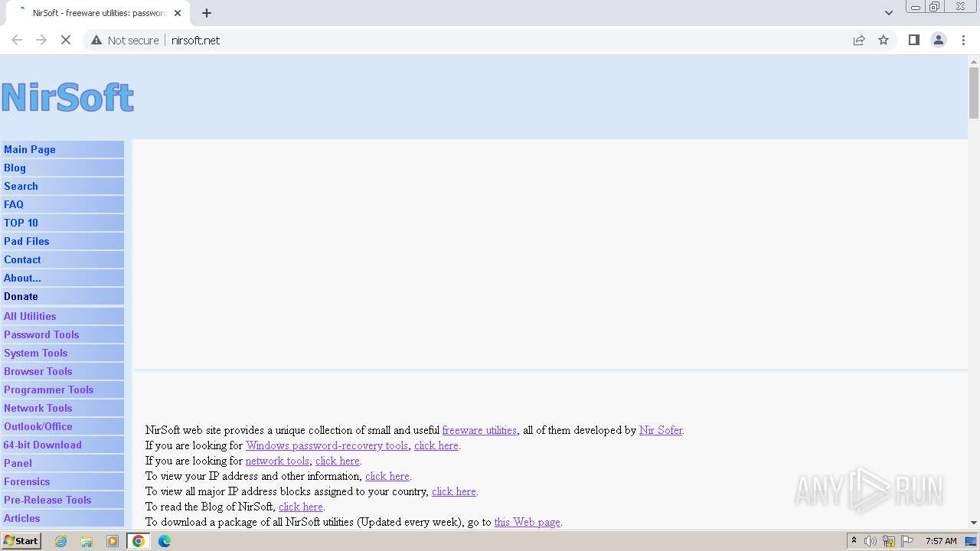Open Network Tools category

pos(62,408)
